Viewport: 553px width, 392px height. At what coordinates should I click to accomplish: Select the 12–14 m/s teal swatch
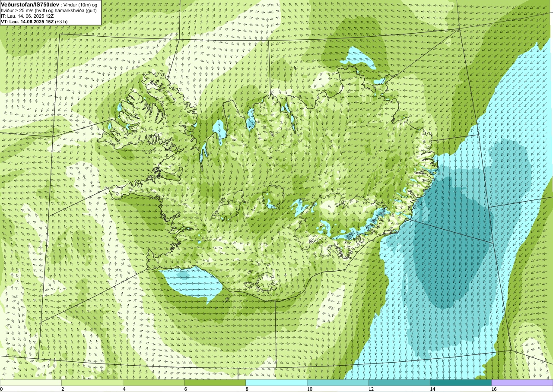399,383
